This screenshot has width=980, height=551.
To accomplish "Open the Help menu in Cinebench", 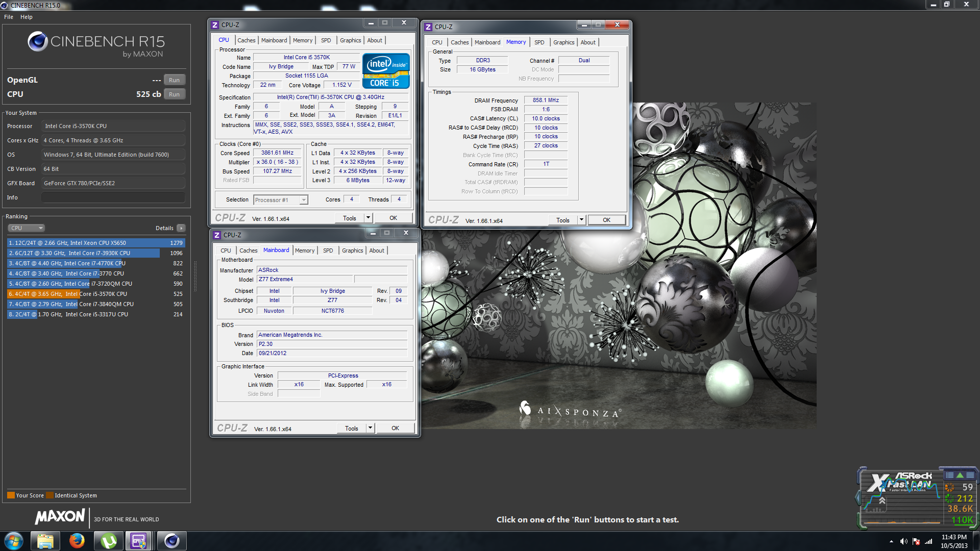I will [26, 17].
